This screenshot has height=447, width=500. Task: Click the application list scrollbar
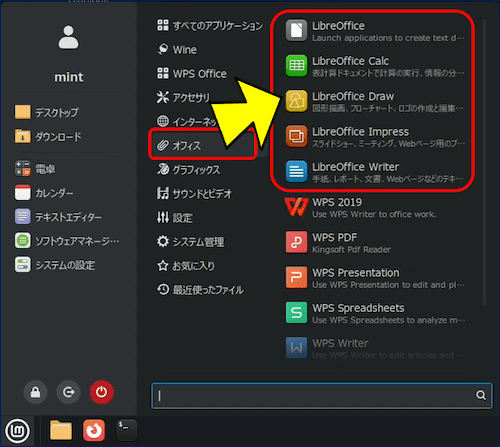(484, 162)
